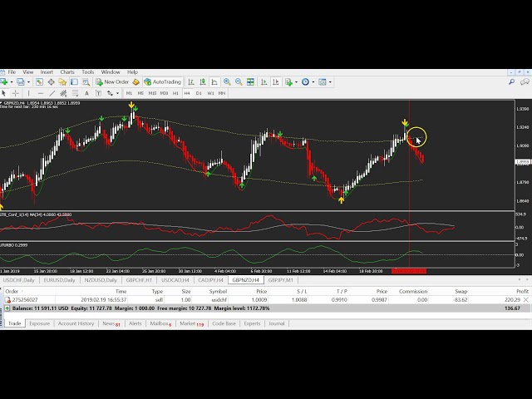
Task: Draw a trendline with the line tool
Action: (x=53, y=93)
